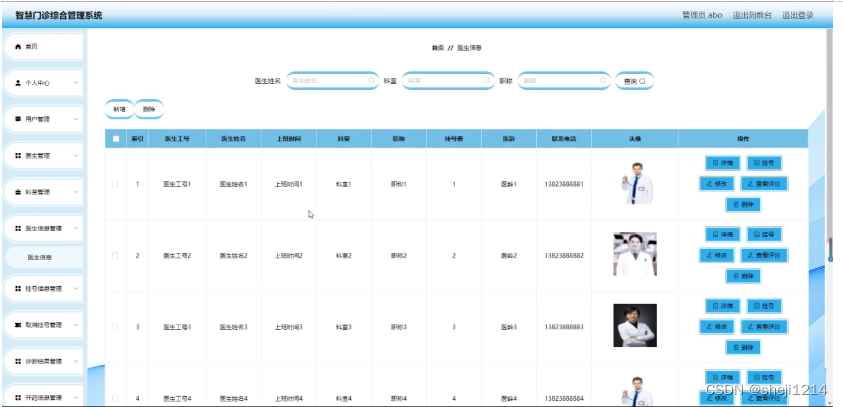The height and width of the screenshot is (407, 843).
Task: Click the grid icon beside 医生管理
Action: (18, 155)
